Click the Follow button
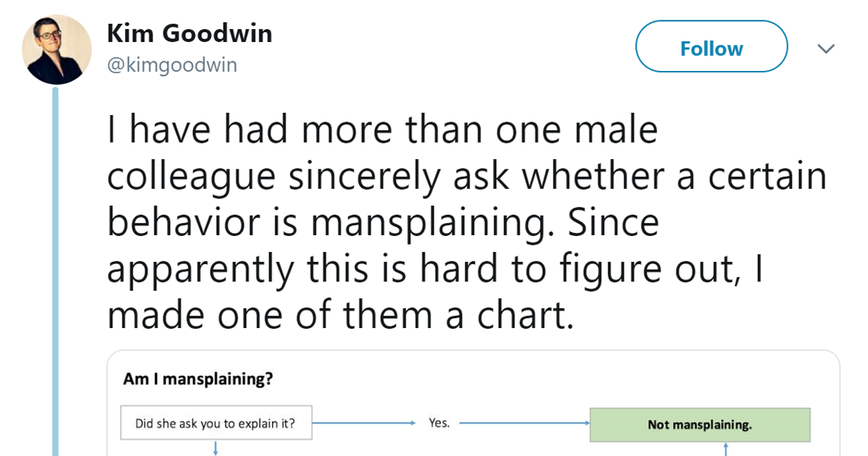The height and width of the screenshot is (456, 868). (711, 47)
